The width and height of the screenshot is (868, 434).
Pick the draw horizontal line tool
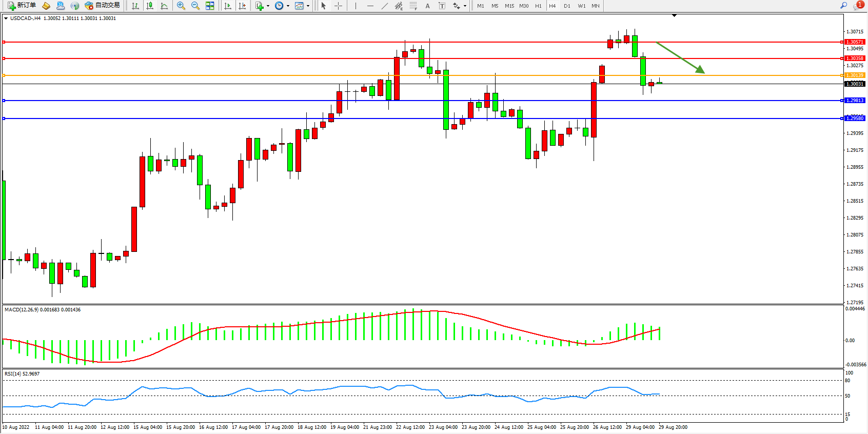click(370, 6)
